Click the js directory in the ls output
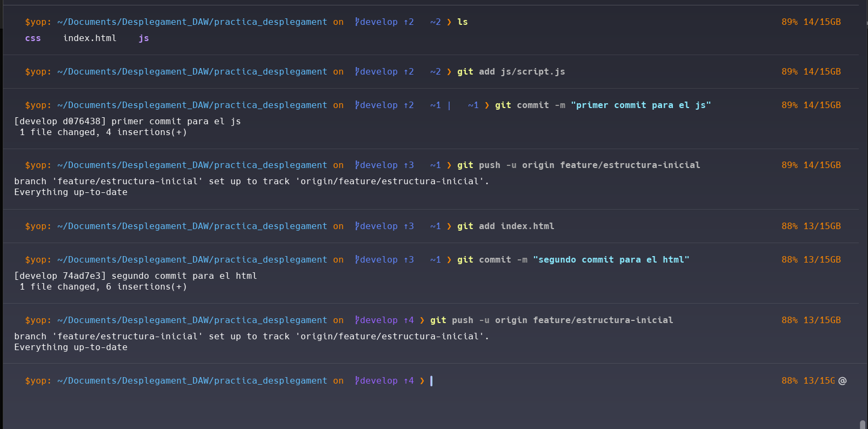This screenshot has height=429, width=868. (x=143, y=38)
